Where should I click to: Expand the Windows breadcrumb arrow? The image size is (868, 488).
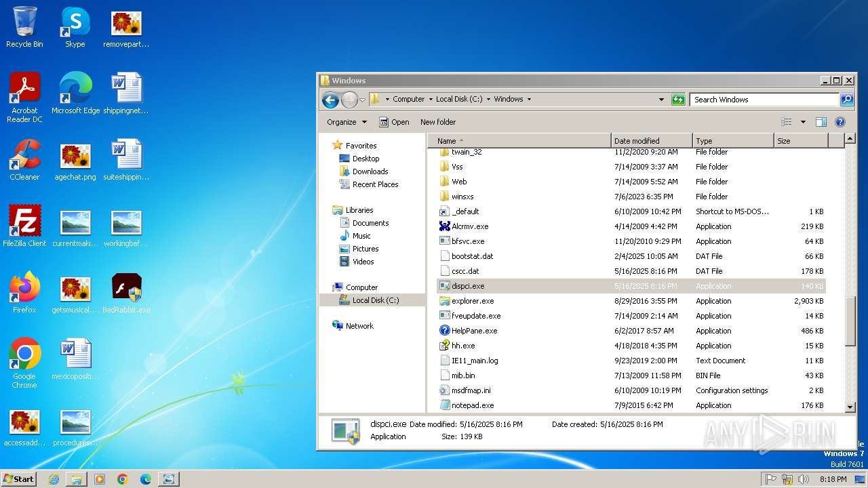(x=529, y=99)
